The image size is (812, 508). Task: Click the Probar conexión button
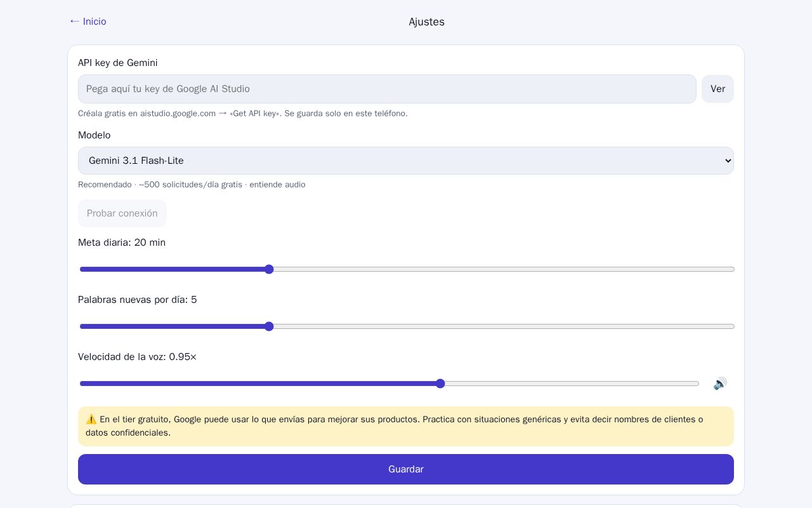[x=122, y=213]
